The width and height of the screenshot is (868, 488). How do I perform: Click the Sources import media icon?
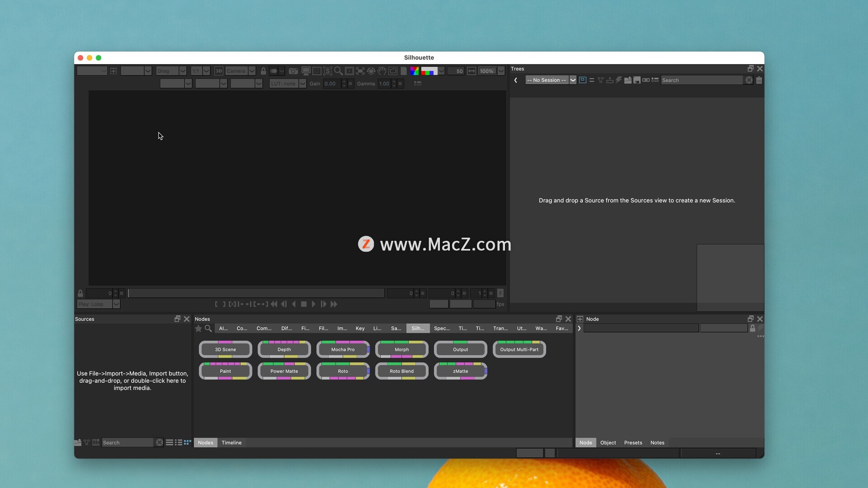[x=78, y=442]
